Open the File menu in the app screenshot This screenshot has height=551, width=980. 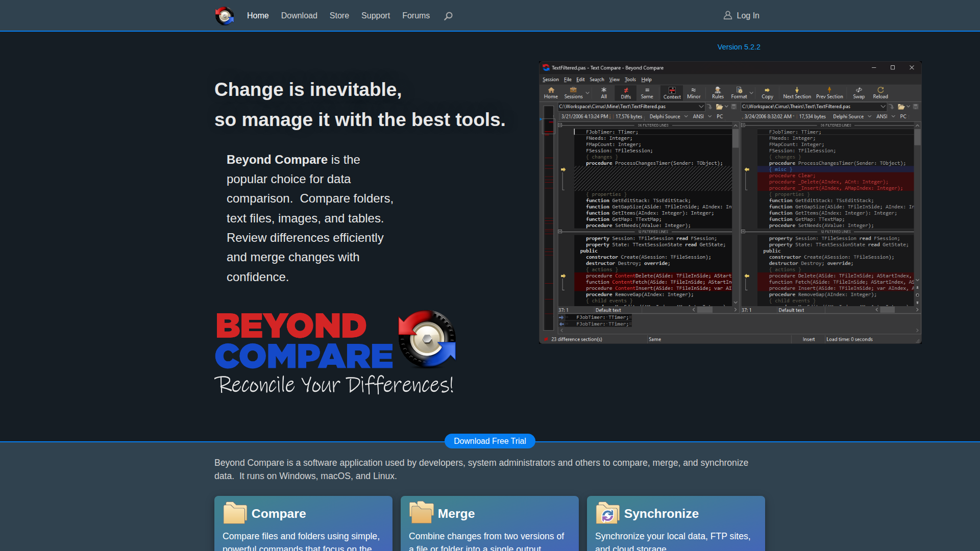click(568, 80)
